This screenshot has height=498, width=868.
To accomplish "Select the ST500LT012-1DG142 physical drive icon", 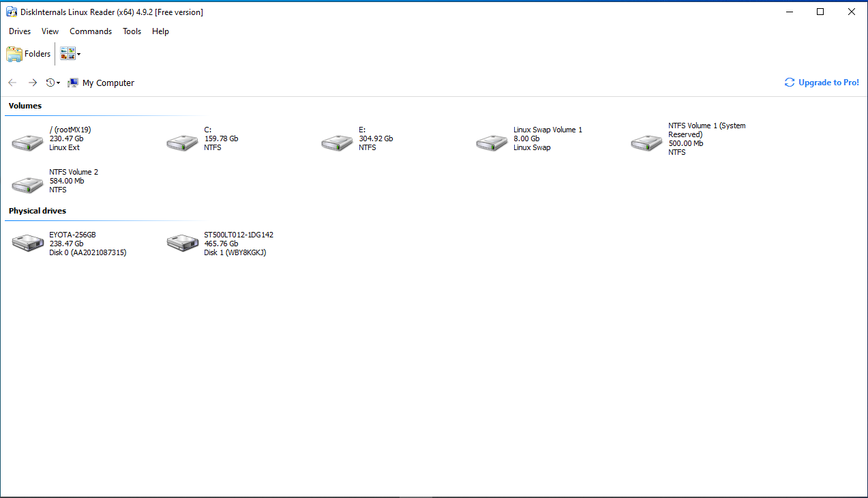I will coord(183,243).
